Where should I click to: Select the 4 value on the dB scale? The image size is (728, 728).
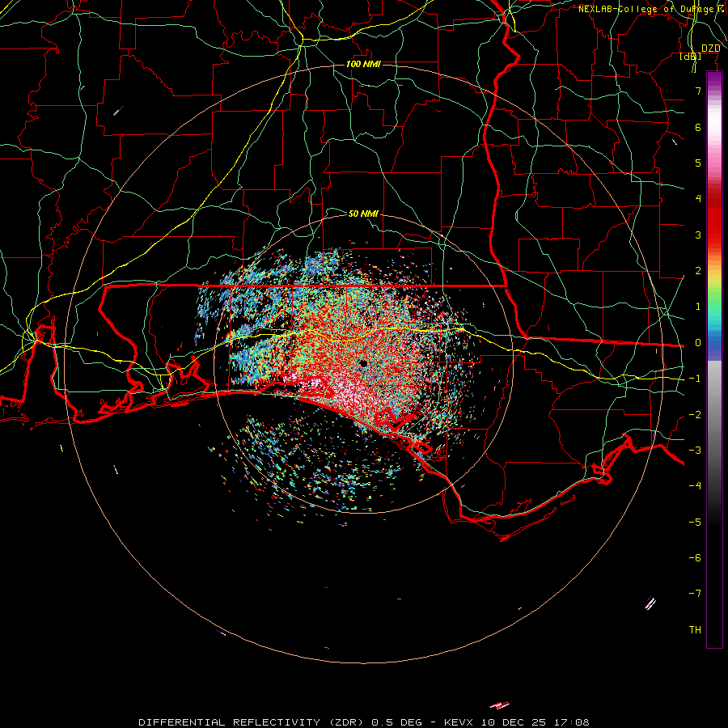pyautogui.click(x=698, y=199)
